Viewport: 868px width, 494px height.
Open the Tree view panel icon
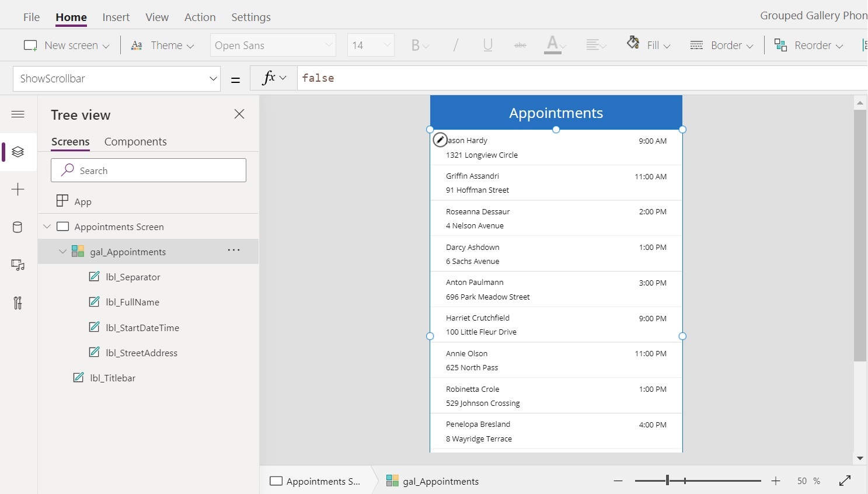[18, 152]
